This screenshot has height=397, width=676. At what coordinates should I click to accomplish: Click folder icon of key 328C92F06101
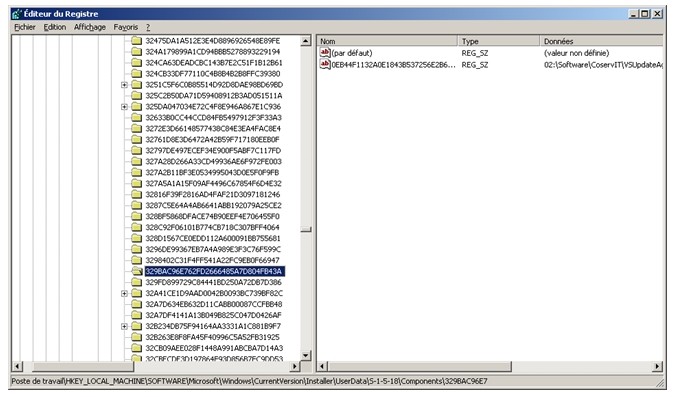(x=137, y=228)
